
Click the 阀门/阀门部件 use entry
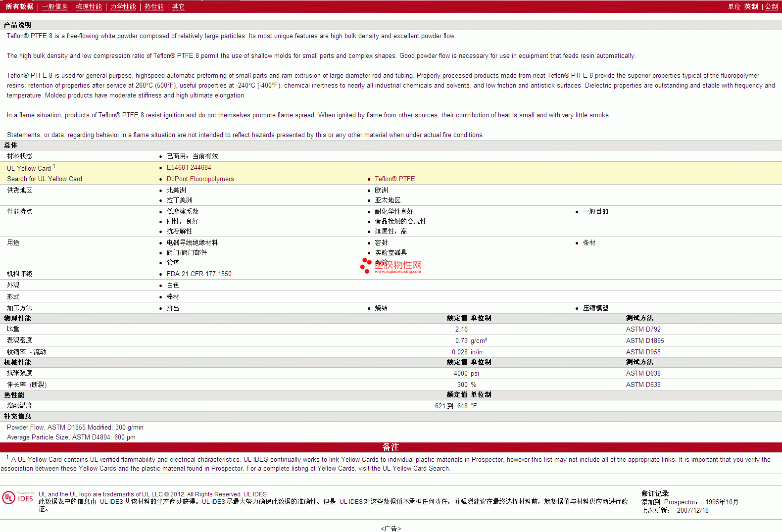(x=187, y=253)
